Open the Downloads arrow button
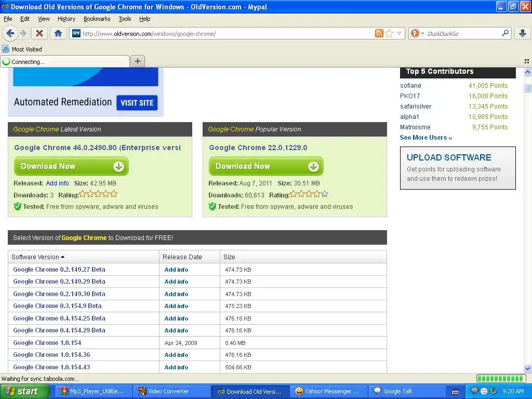This screenshot has height=399, width=532. [x=523, y=33]
